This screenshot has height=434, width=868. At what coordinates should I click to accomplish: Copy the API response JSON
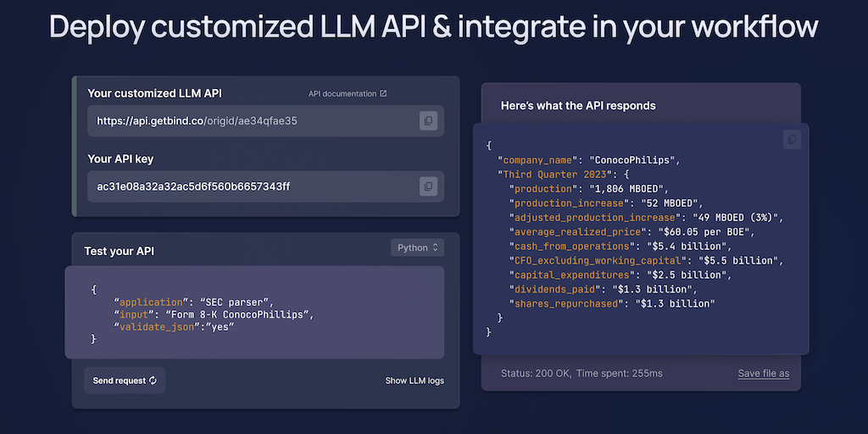(792, 140)
